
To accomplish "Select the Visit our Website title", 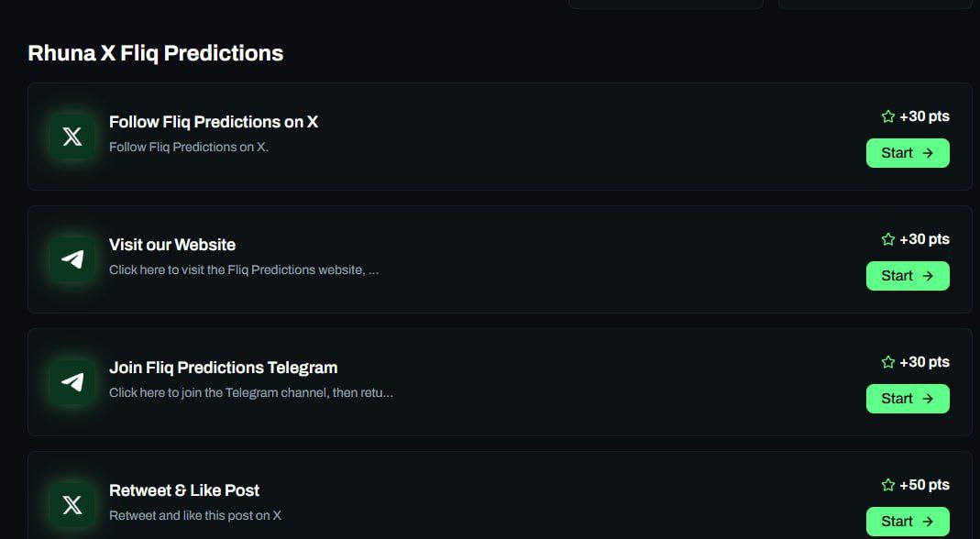I will pyautogui.click(x=172, y=245).
